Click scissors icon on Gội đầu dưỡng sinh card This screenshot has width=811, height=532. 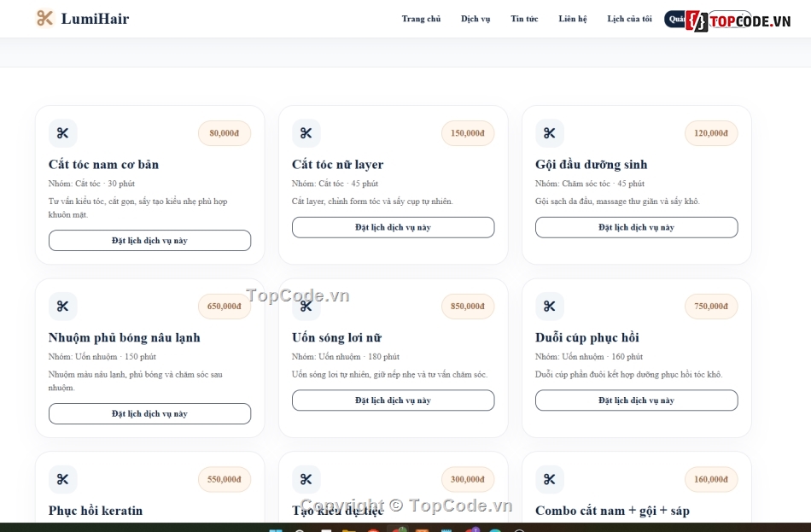click(x=549, y=133)
